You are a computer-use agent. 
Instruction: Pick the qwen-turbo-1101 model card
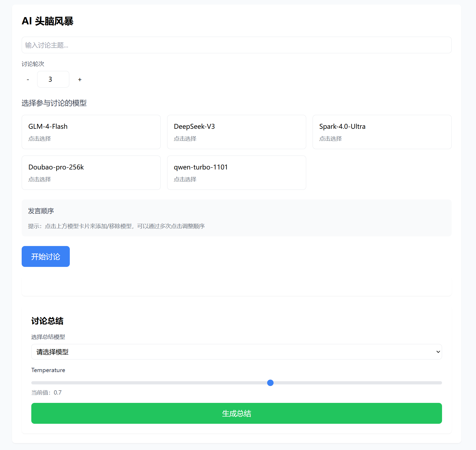pos(236,173)
